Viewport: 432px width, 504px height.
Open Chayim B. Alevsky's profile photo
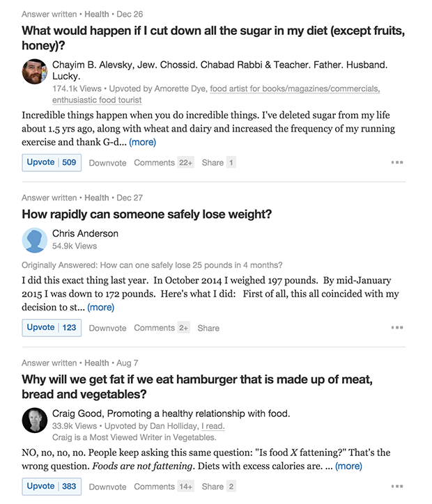click(34, 72)
